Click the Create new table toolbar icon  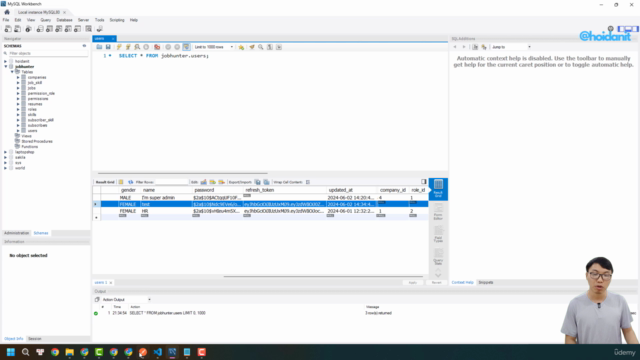point(49,29)
